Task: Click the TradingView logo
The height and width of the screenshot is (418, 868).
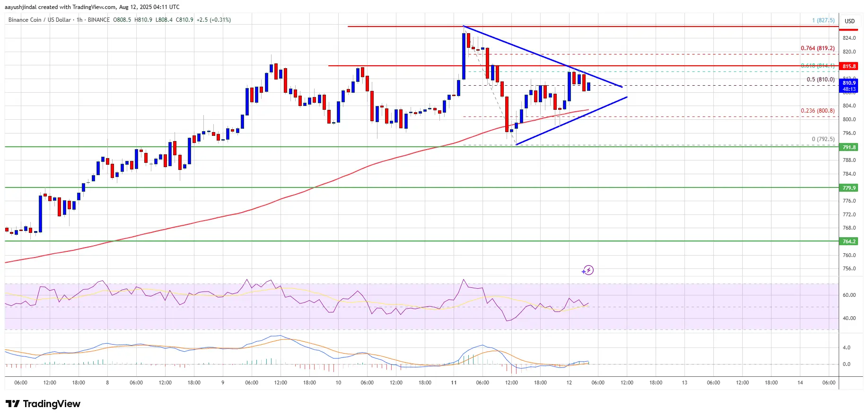Action: (x=43, y=404)
